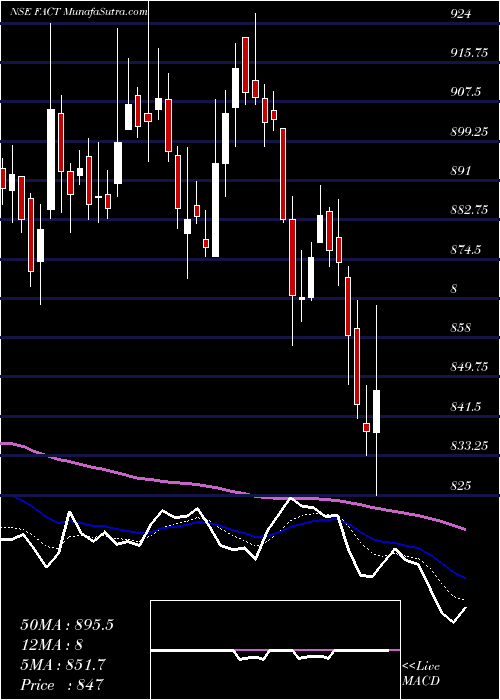
Task: Click the 924 price axis label
Action: pyautogui.click(x=461, y=13)
